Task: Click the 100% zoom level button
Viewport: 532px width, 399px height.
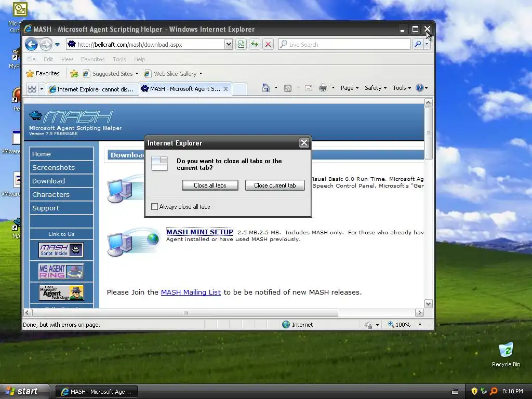Action: [x=400, y=325]
